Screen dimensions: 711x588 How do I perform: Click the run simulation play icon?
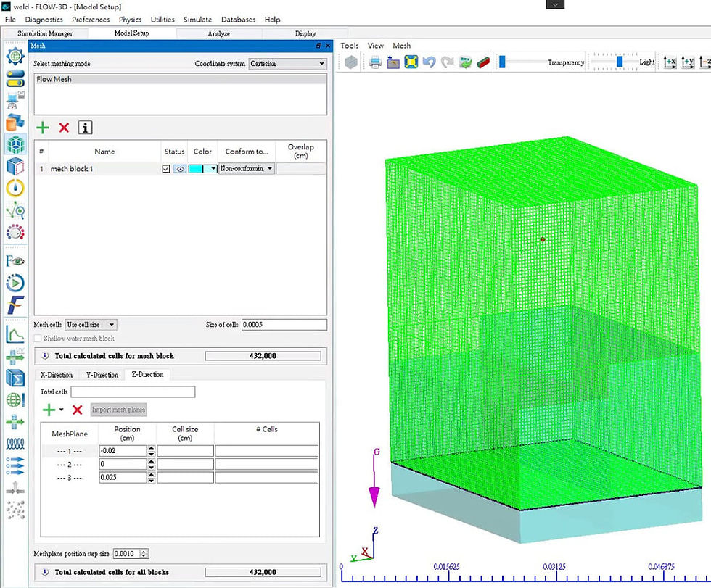(x=15, y=283)
